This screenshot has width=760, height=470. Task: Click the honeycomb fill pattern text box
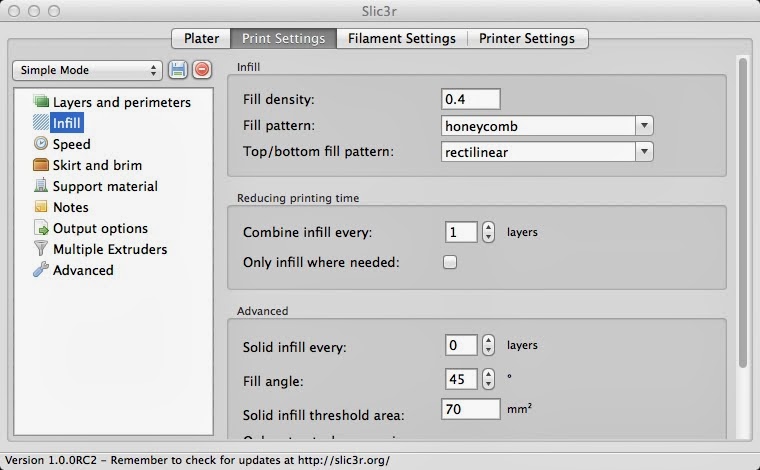coord(538,126)
